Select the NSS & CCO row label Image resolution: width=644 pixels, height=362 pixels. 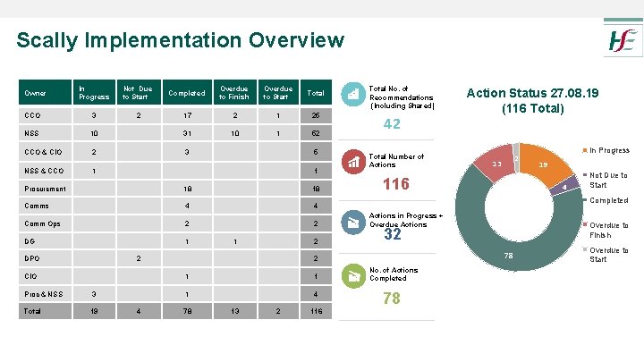44,171
